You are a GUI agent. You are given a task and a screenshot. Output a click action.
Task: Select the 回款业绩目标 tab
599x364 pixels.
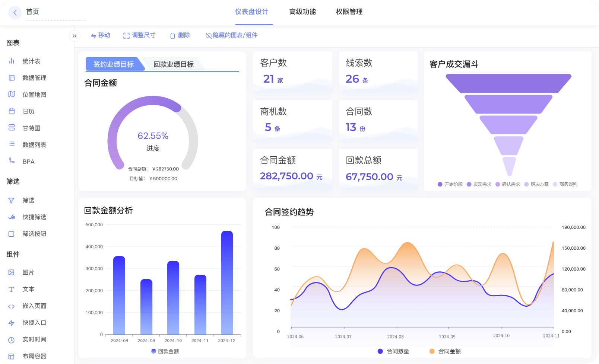coord(174,64)
